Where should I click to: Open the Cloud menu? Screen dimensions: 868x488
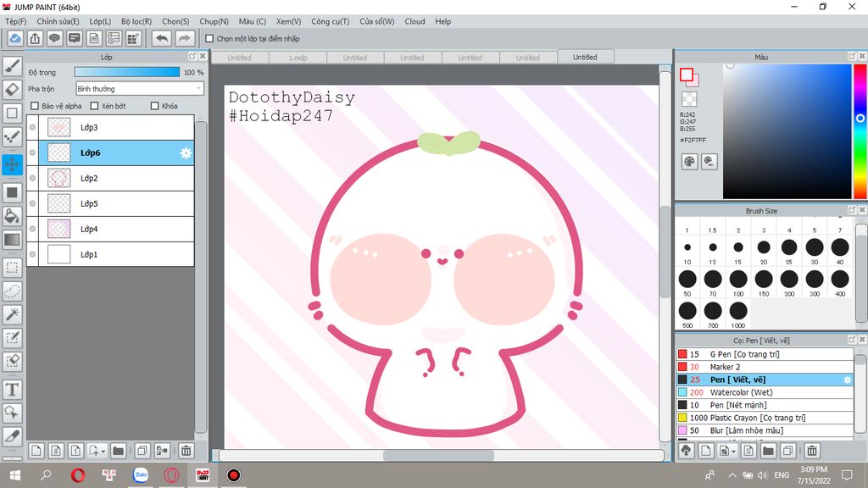tap(415, 21)
